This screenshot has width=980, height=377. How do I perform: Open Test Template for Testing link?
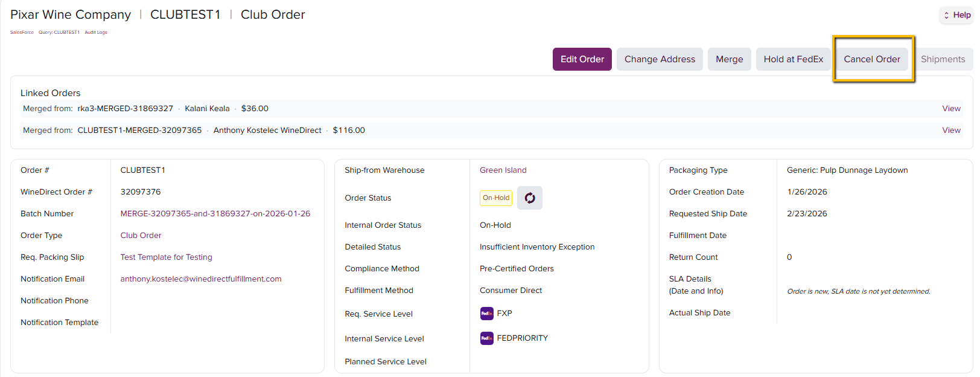pos(166,257)
